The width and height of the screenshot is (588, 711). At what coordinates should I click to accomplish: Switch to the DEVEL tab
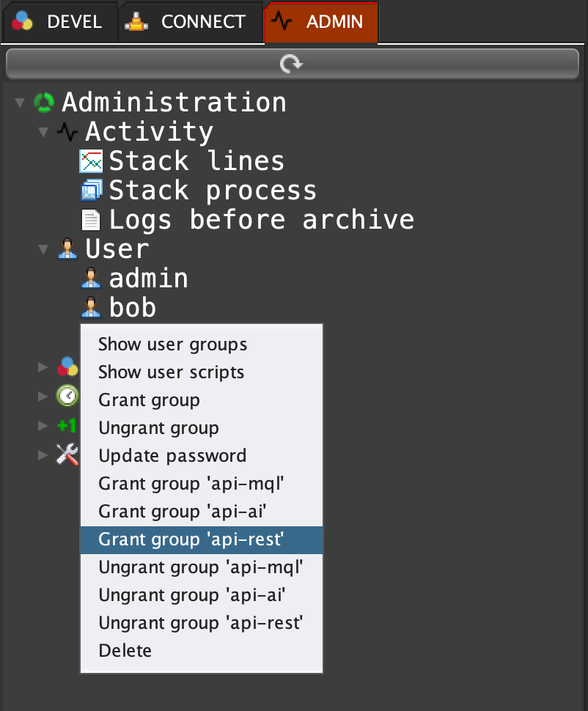pos(59,22)
